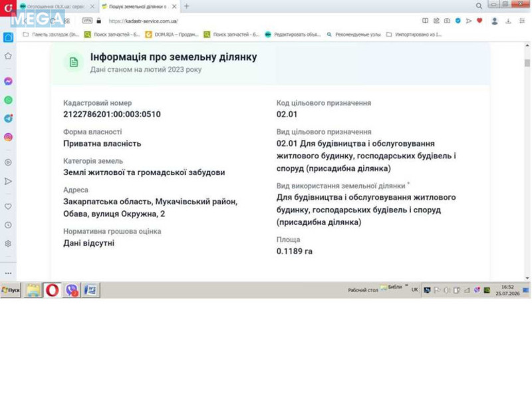
Task: Open the Word taskbar button
Action: tap(91, 290)
